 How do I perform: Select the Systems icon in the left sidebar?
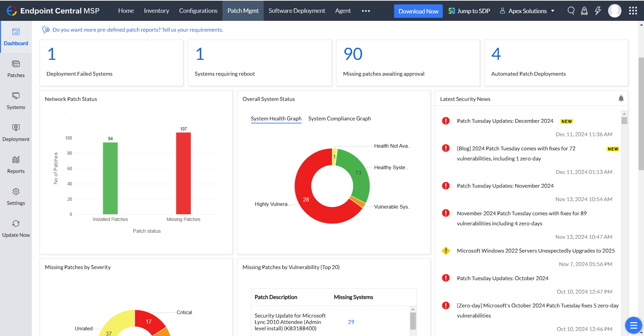tap(16, 100)
